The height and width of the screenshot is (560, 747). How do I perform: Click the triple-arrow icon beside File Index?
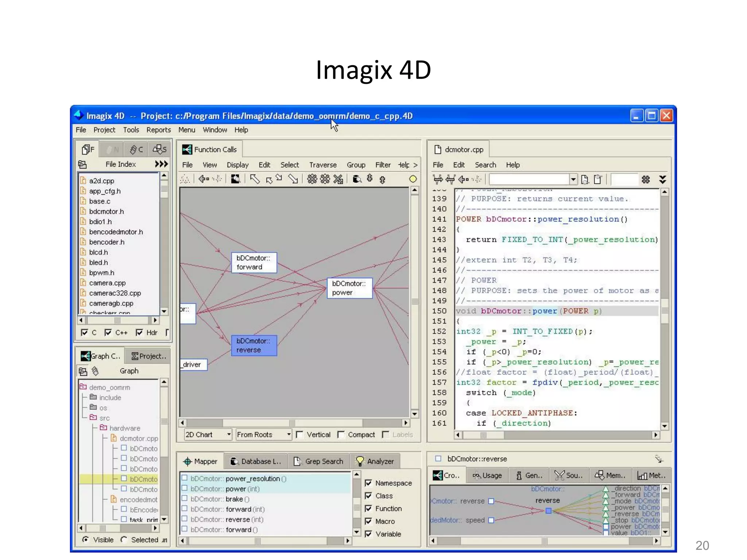tap(161, 164)
